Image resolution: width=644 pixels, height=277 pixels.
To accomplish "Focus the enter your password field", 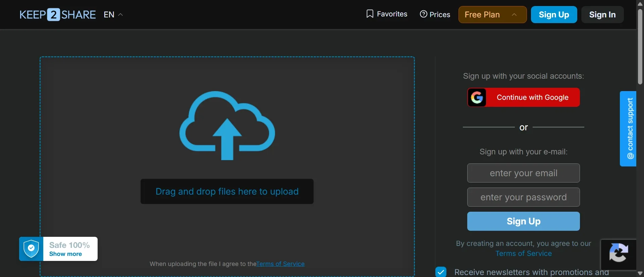I will (523, 197).
